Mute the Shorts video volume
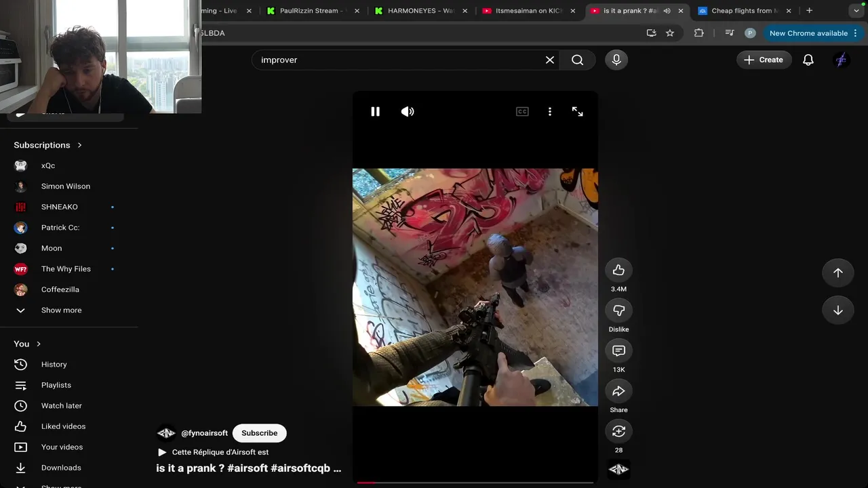Screen dimensions: 868x488 pyautogui.click(x=408, y=112)
